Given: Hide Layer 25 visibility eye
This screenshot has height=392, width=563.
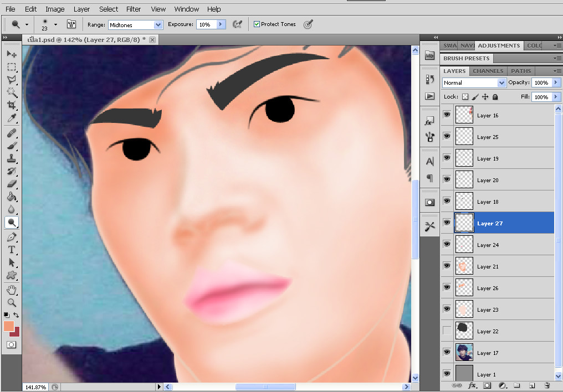Looking at the screenshot, I should click(x=447, y=136).
